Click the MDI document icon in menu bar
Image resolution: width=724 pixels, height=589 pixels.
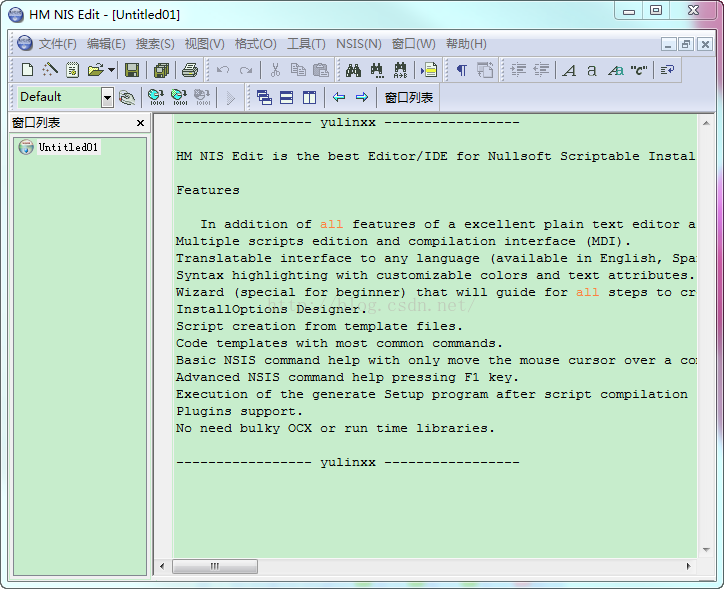24,43
